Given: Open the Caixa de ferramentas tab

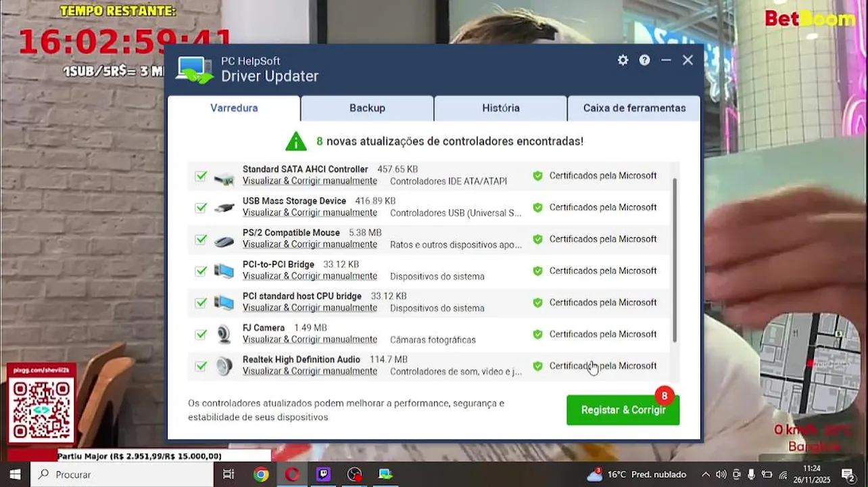Looking at the screenshot, I should [634, 108].
